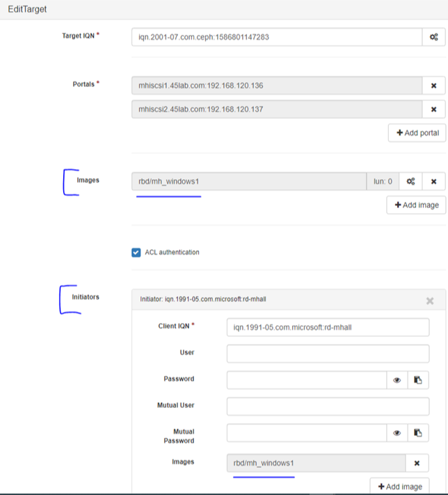The height and width of the screenshot is (495, 448).
Task: Click into the Client IQN field
Action: pos(328,327)
